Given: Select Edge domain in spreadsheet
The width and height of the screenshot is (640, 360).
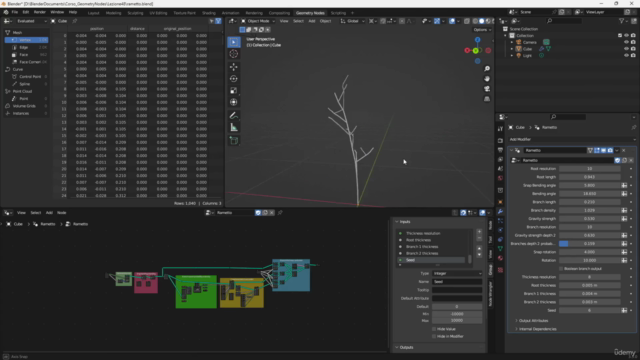Looking at the screenshot, I should [x=27, y=47].
